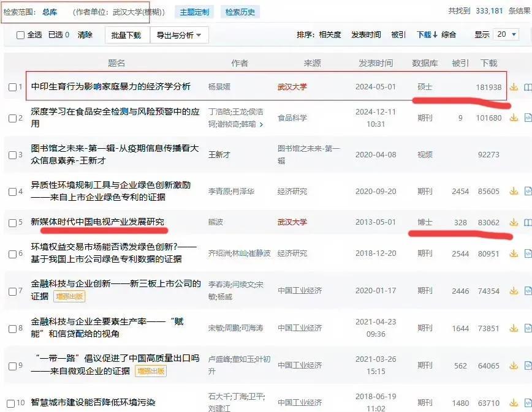This screenshot has width=532, height=412.
Task: Click the 批量下载 button
Action: coord(126,36)
